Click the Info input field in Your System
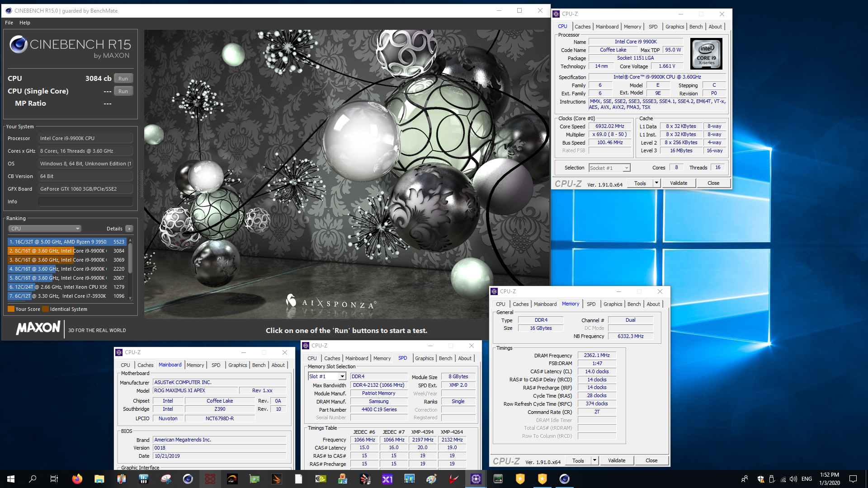The width and height of the screenshot is (868, 488). pyautogui.click(x=85, y=202)
